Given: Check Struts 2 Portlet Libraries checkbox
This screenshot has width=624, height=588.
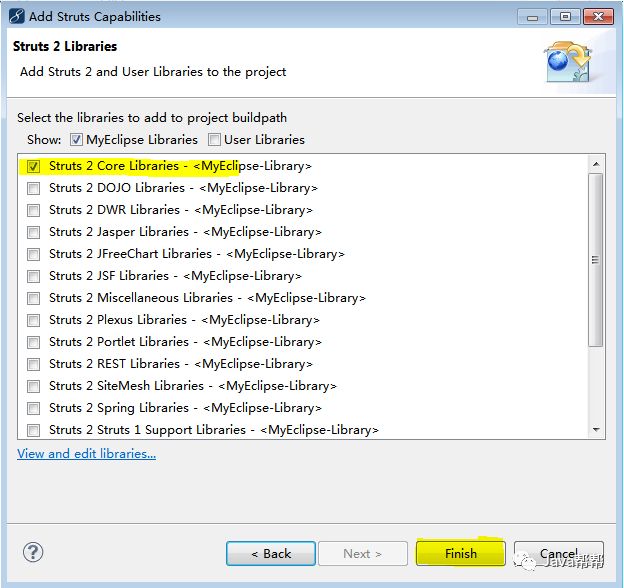Looking at the screenshot, I should coord(33,342).
